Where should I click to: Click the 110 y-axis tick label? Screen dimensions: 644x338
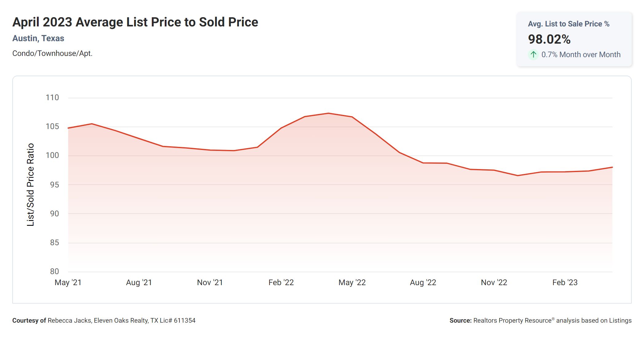[52, 98]
